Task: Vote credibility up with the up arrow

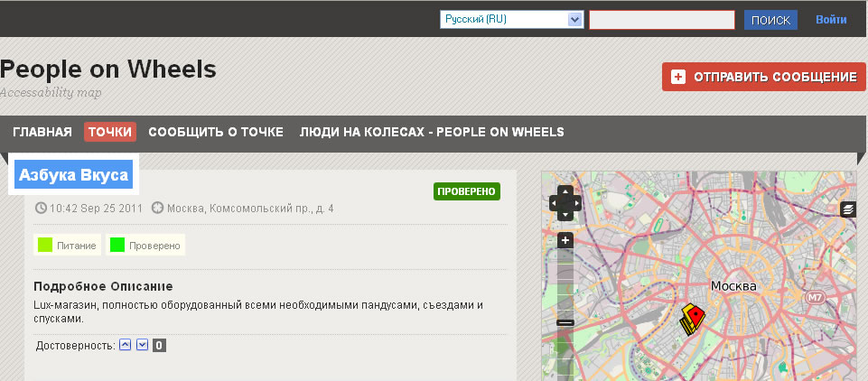Action: point(126,345)
